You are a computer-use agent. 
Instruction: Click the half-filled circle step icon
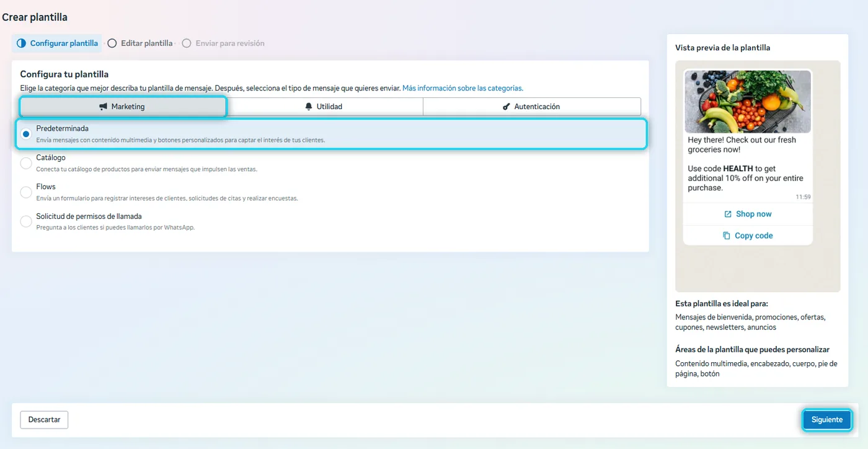[21, 43]
